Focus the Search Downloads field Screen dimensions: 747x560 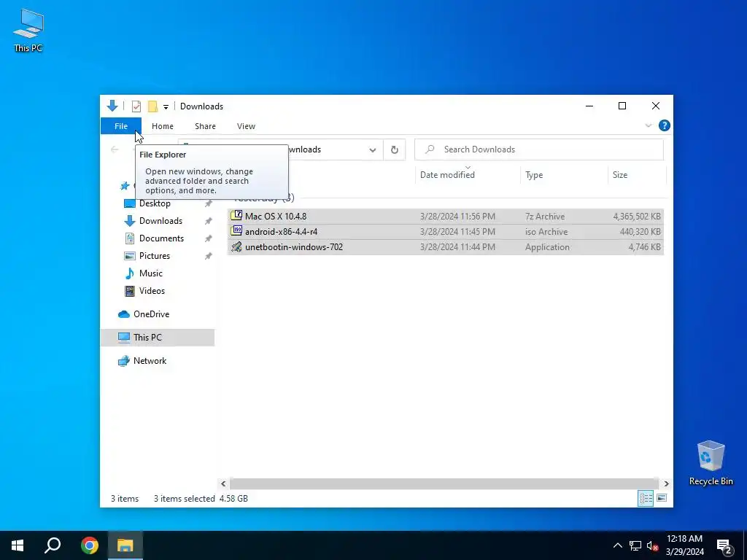[539, 149]
